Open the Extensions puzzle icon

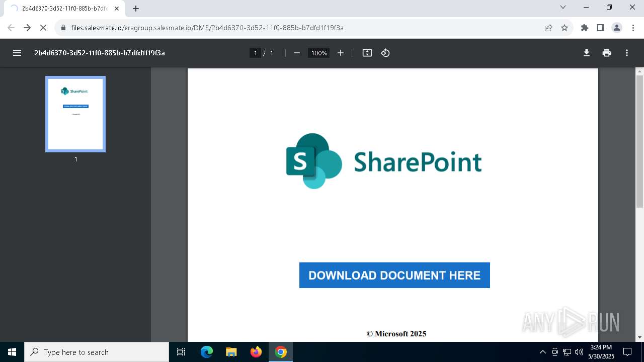pyautogui.click(x=585, y=28)
